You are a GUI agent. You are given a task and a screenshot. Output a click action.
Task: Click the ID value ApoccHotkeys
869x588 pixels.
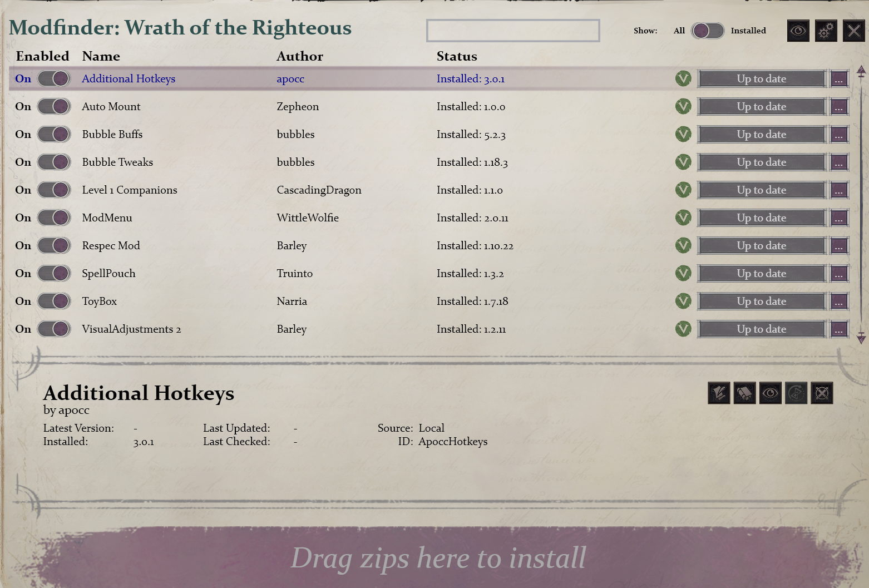(453, 441)
